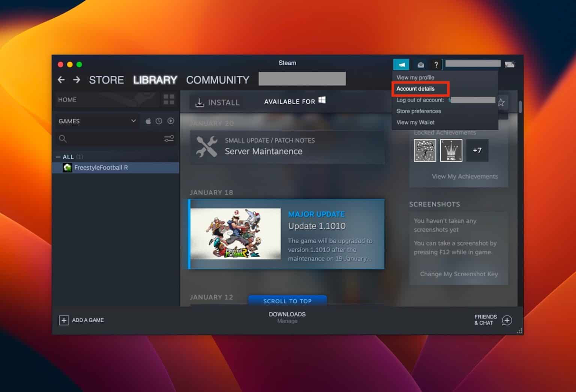Go back with the left arrow
This screenshot has height=392, width=576.
[x=61, y=80]
